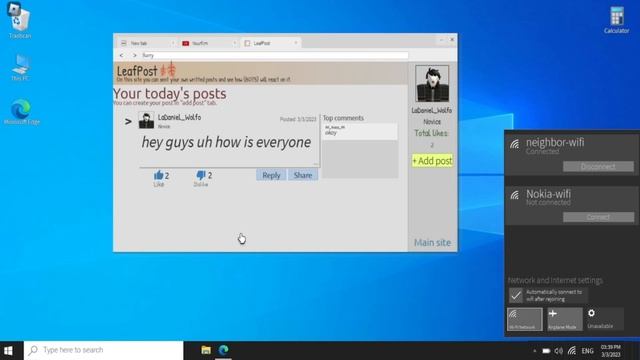Select the LeafPost browser tab
This screenshot has width=640, height=360.
pos(270,43)
